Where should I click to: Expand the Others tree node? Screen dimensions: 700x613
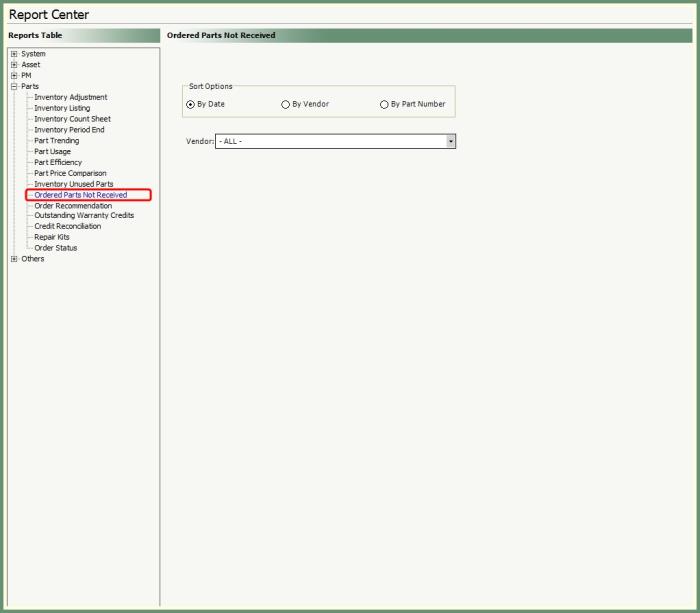(x=14, y=259)
